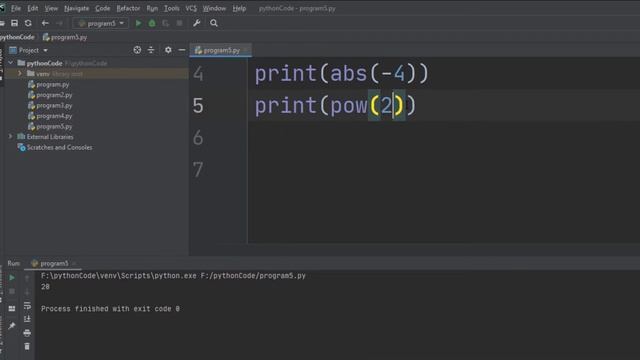Open the Edit menu
Image resolution: width=640 pixels, height=360 pixels.
tap(32, 8)
